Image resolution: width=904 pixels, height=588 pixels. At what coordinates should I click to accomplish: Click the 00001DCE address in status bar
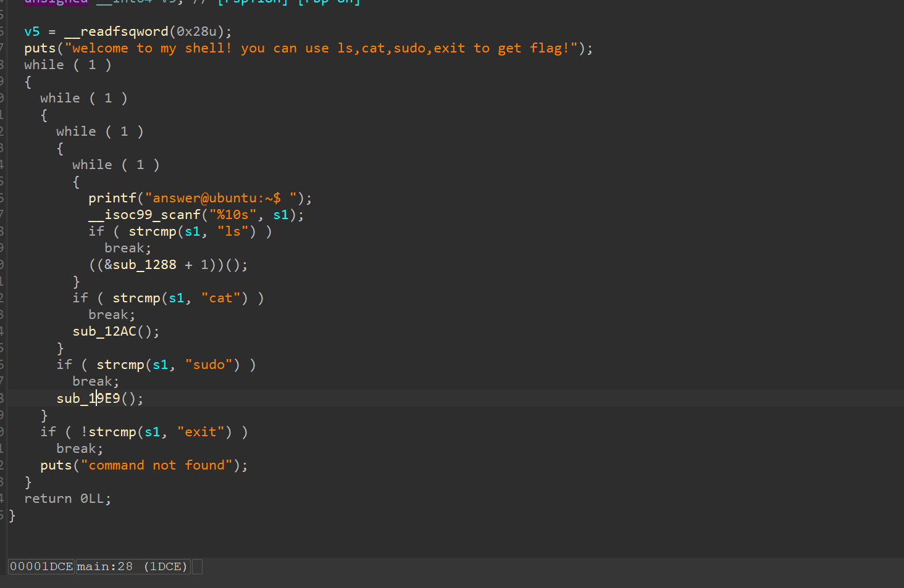[41, 566]
